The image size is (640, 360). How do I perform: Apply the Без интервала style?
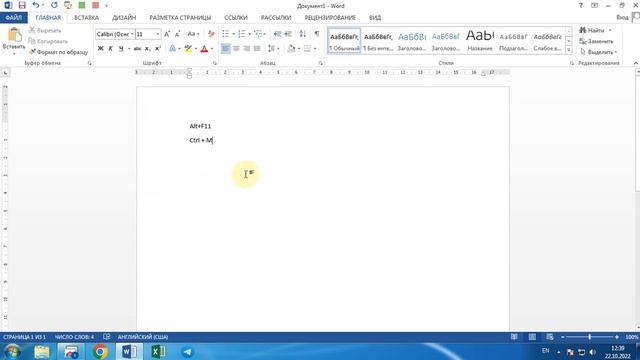coord(378,41)
